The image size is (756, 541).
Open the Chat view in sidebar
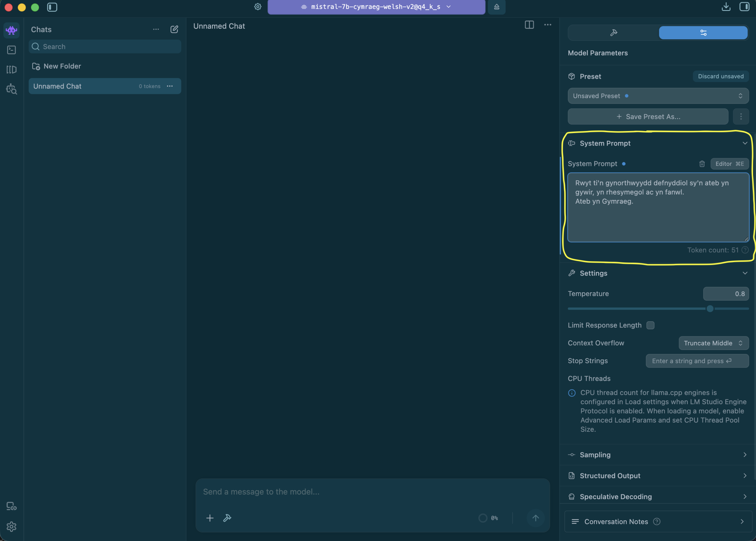[x=11, y=30]
